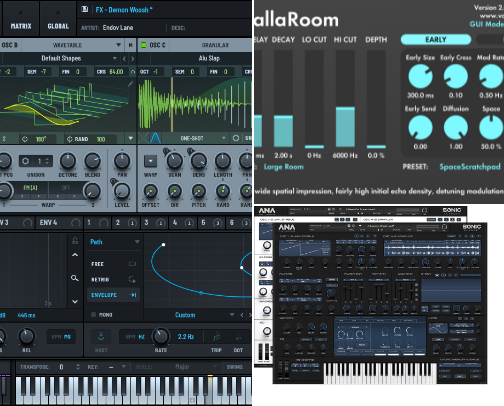Toggle the green OSC C enable light
This screenshot has width=504, height=406.
coord(144,45)
